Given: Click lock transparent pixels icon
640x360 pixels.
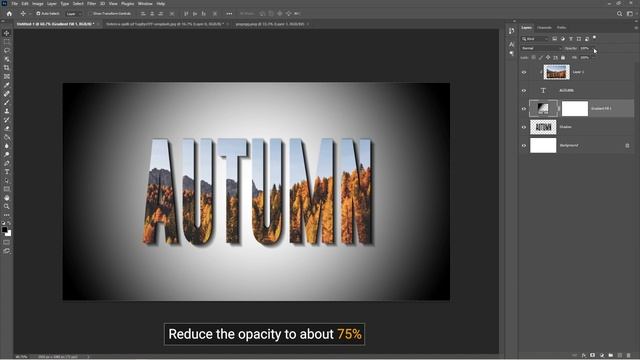Looking at the screenshot, I should 533,58.
